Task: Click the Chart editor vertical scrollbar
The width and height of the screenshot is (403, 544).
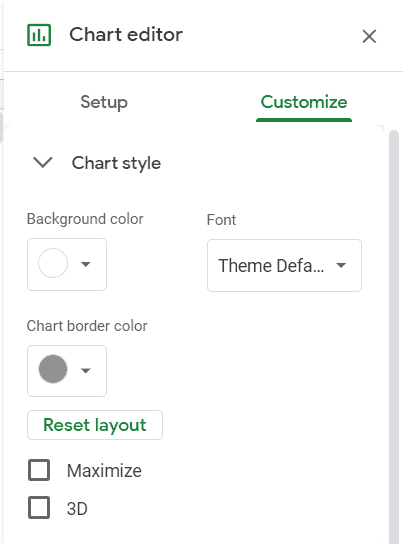Action: click(x=394, y=337)
